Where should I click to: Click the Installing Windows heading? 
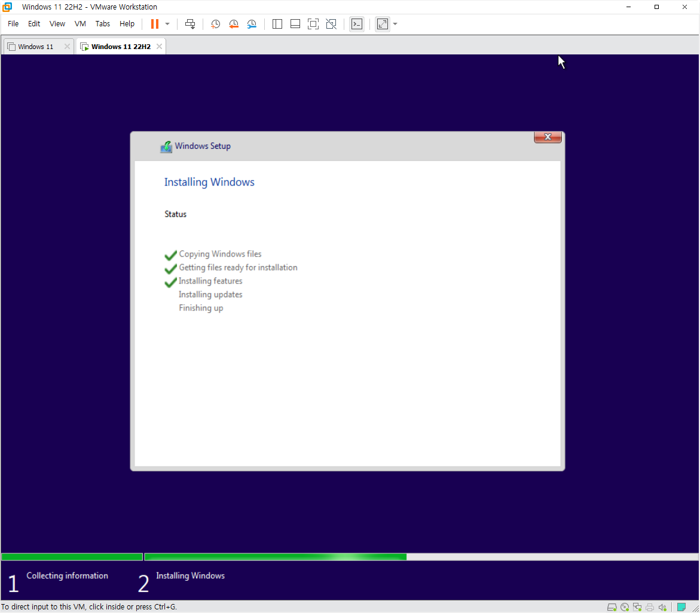(209, 182)
